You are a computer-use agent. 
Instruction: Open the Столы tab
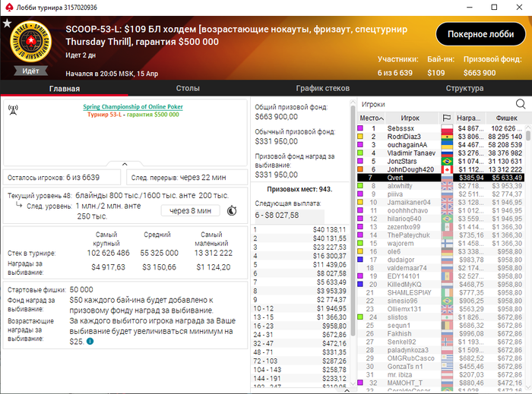click(188, 88)
